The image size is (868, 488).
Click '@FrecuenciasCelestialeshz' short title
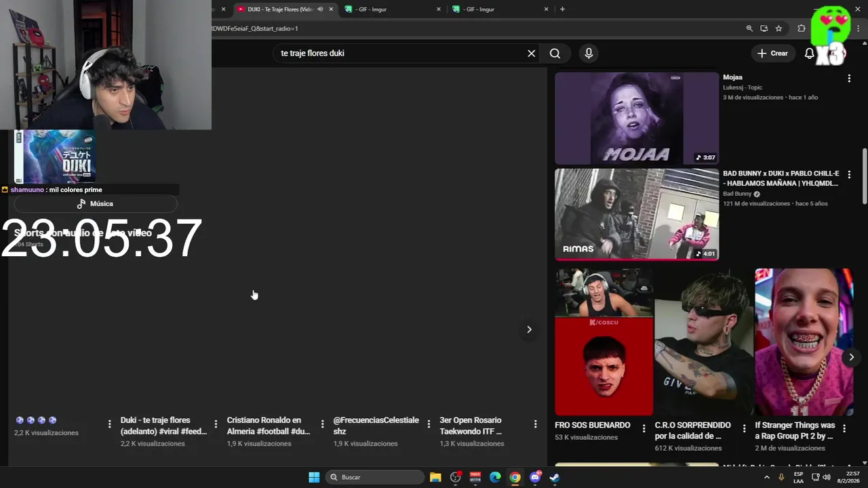(376, 426)
